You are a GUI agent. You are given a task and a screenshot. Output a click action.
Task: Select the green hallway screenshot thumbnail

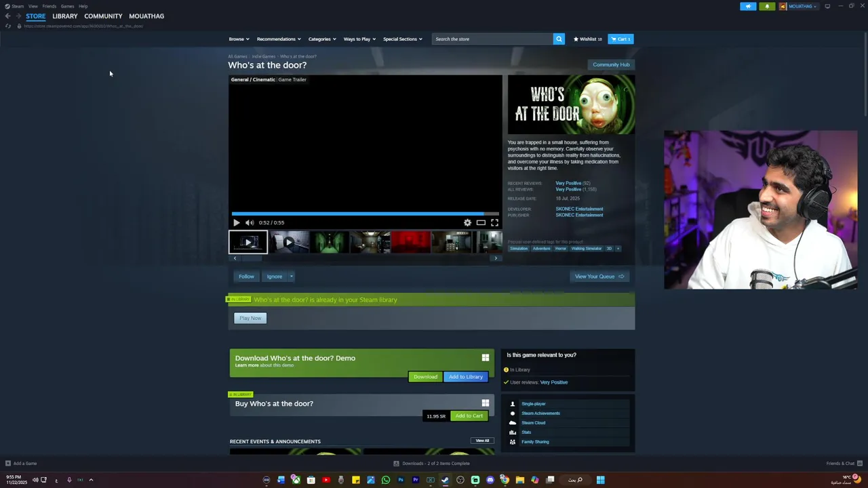(330, 242)
